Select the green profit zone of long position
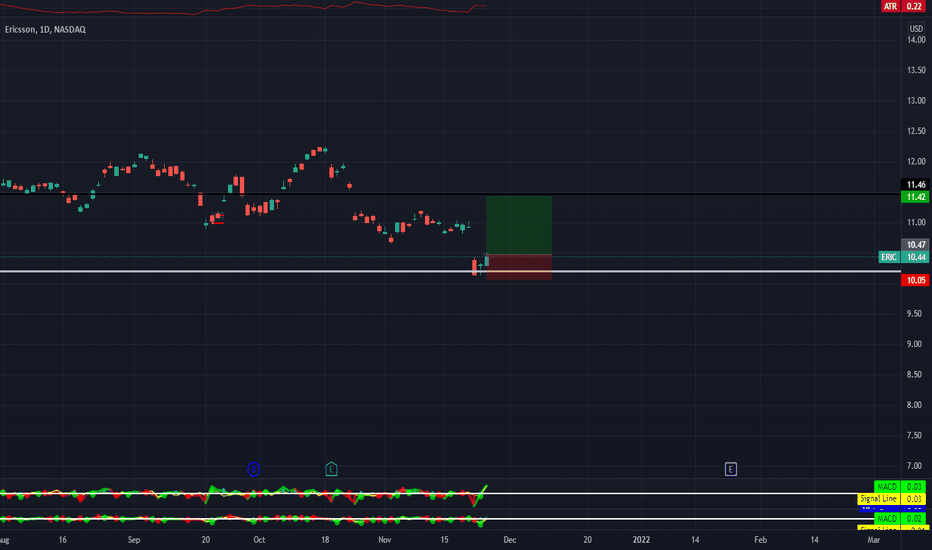Viewport: 932px width, 550px height. point(519,225)
